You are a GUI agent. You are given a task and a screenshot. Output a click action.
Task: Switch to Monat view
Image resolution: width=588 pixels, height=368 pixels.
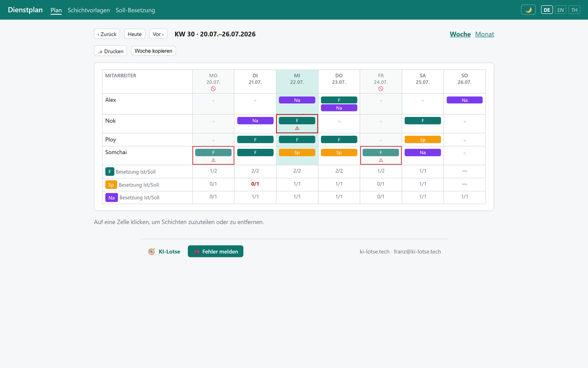point(484,34)
